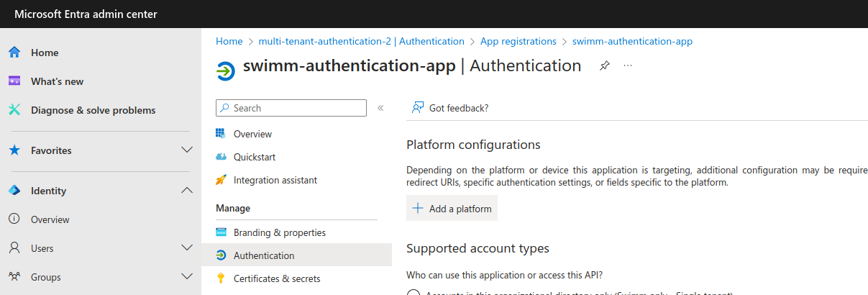868x295 pixels.
Task: Click the Branding & properties icon
Action: [221, 232]
